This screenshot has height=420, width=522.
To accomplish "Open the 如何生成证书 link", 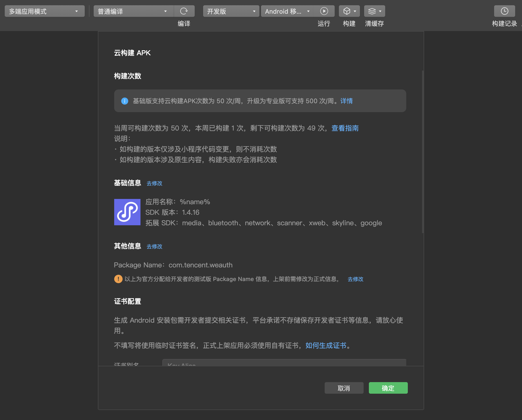I will tap(326, 346).
